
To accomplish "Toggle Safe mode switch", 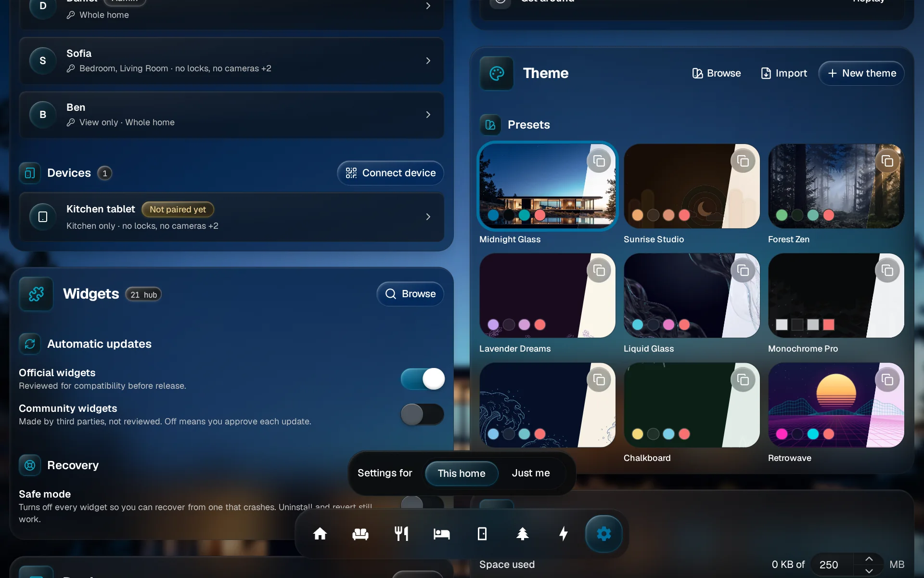I will coord(423,503).
